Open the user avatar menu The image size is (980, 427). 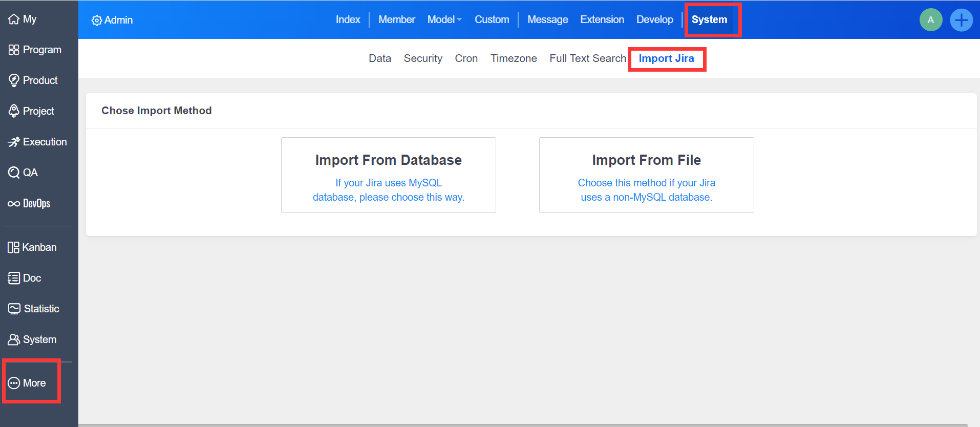(930, 20)
